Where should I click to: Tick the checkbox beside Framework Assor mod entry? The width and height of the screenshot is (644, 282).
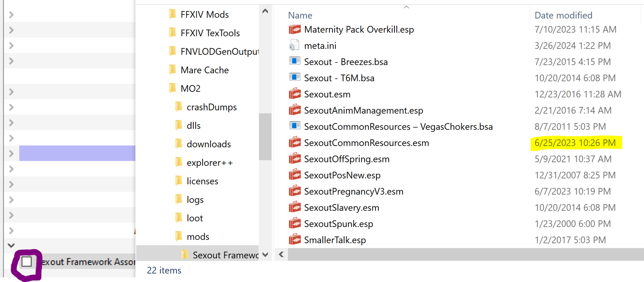pos(26,262)
